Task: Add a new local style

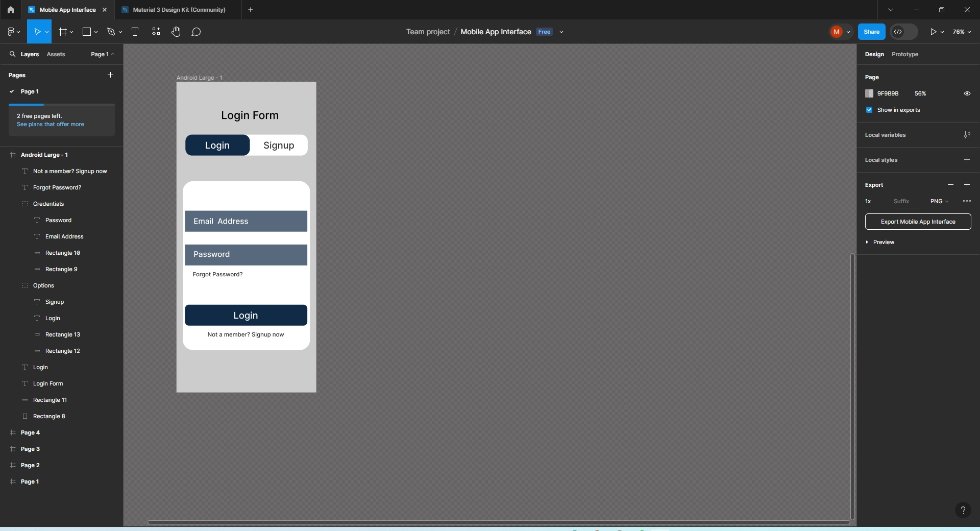Action: point(967,160)
